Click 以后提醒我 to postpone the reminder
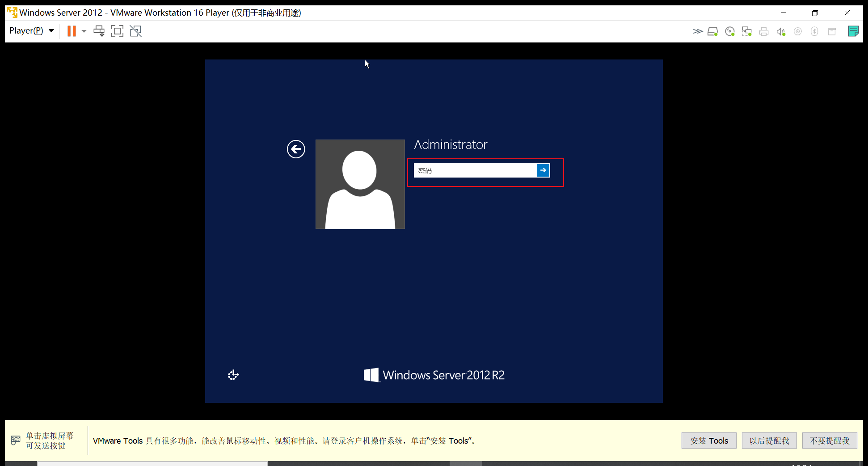 769,441
